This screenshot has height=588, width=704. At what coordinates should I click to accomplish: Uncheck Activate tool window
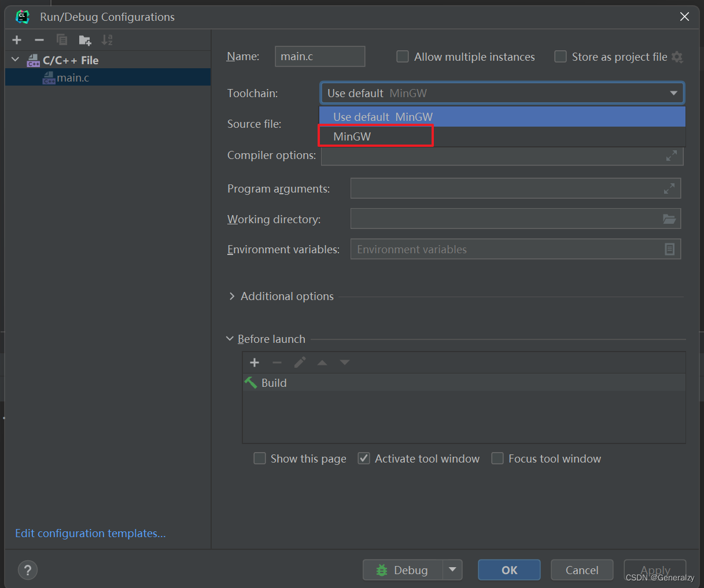[x=364, y=458]
